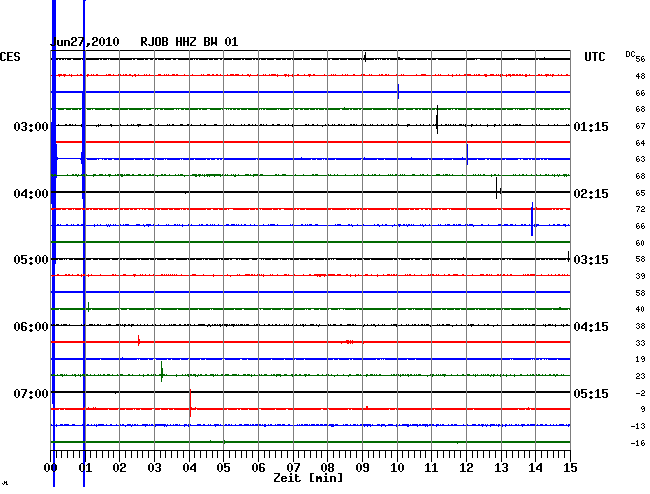Click the DC value 38

pyautogui.click(x=640, y=327)
